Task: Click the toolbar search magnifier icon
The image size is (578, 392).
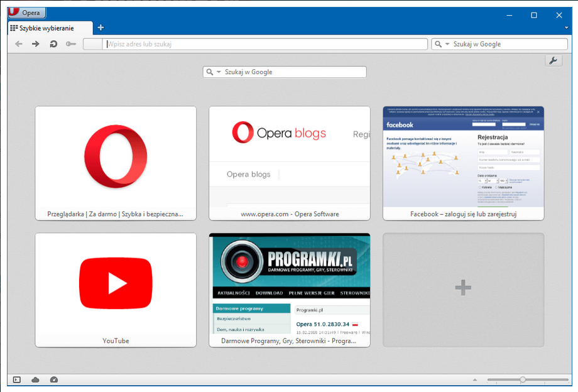Action: [x=438, y=44]
